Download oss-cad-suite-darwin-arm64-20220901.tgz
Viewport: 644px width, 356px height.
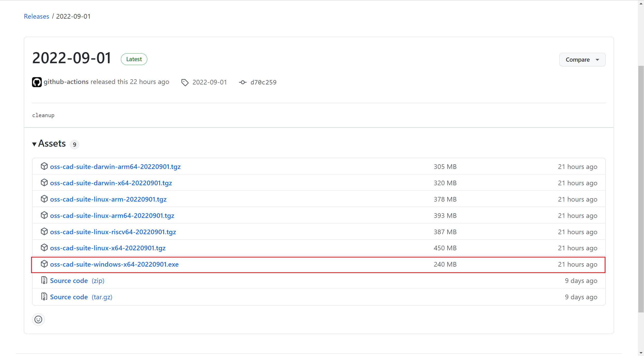pyautogui.click(x=115, y=167)
